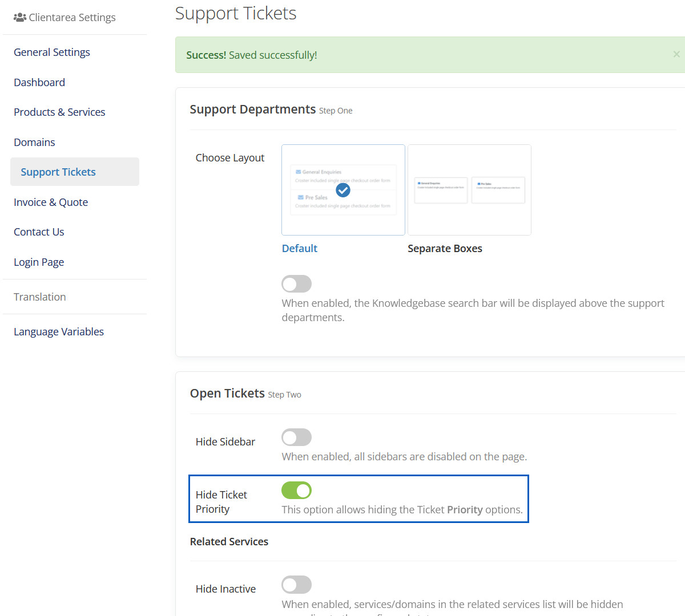Click the blue checkmark on Default layout

point(343,190)
